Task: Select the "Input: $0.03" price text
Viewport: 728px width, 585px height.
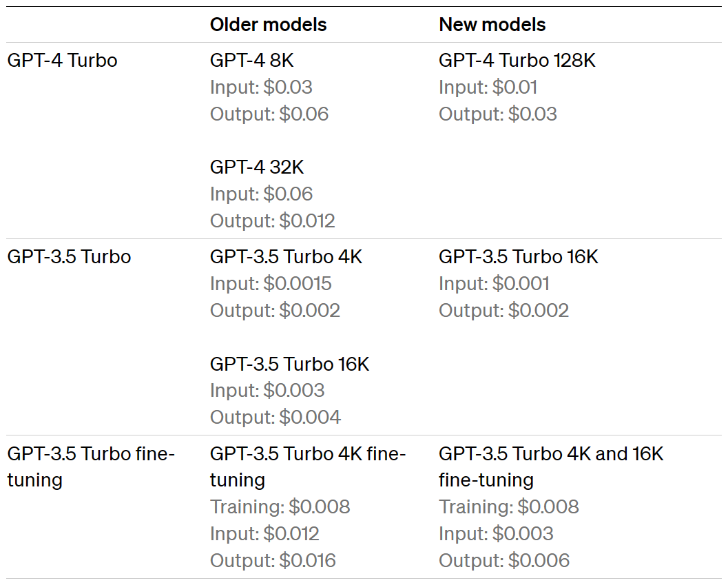Action: [261, 88]
